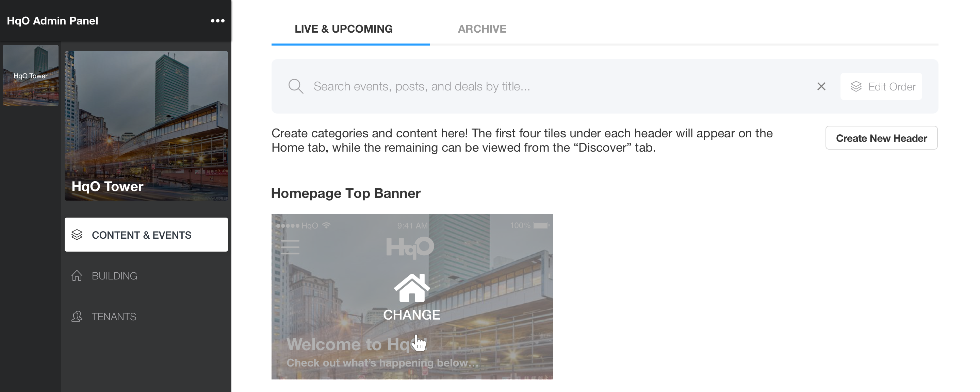
Task: Click the home icon on banner preview
Action: (412, 288)
